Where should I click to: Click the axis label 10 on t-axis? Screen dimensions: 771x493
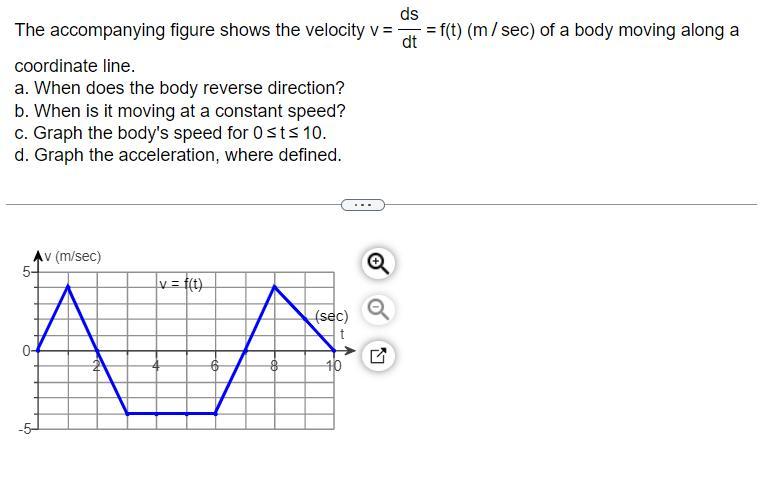point(333,366)
